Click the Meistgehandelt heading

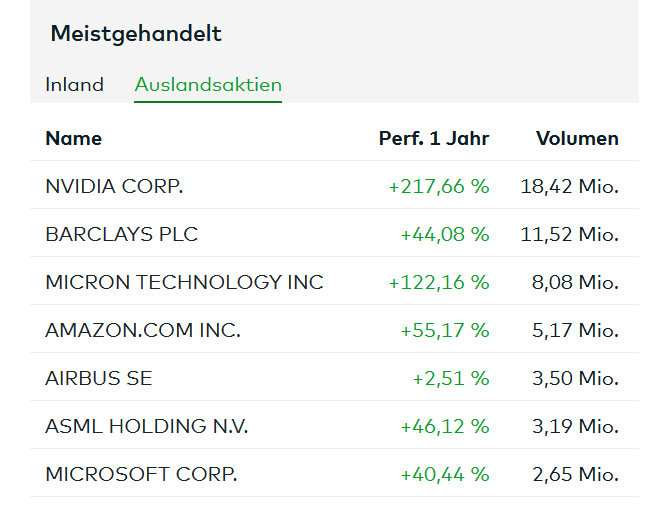click(x=136, y=34)
